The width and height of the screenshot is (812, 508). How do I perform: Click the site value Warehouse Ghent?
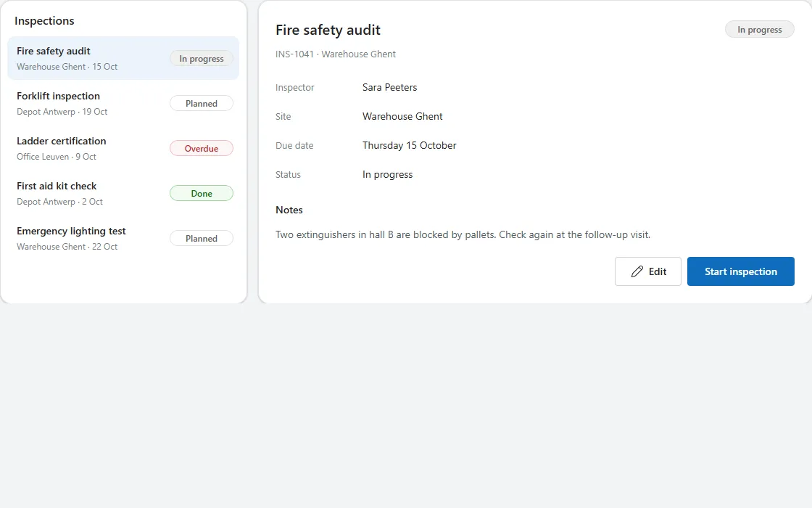tap(402, 116)
